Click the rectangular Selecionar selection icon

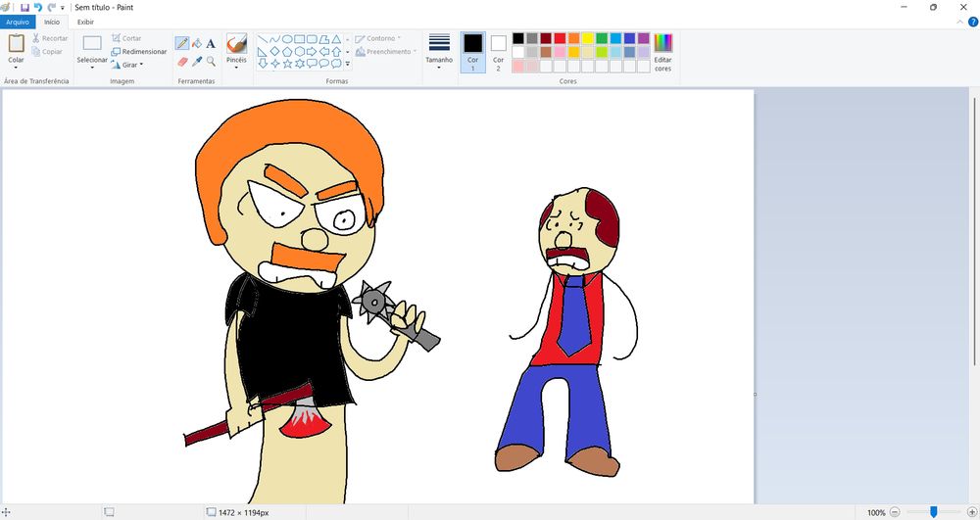(x=92, y=43)
